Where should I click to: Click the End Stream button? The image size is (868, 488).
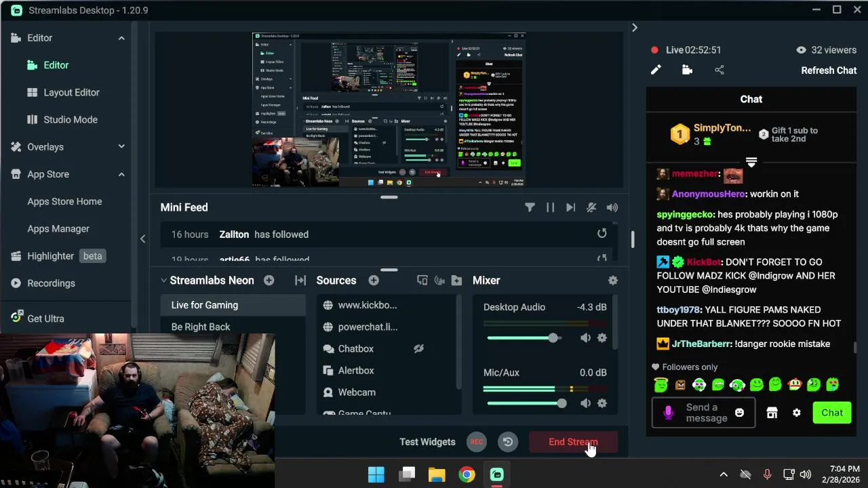pos(573,442)
